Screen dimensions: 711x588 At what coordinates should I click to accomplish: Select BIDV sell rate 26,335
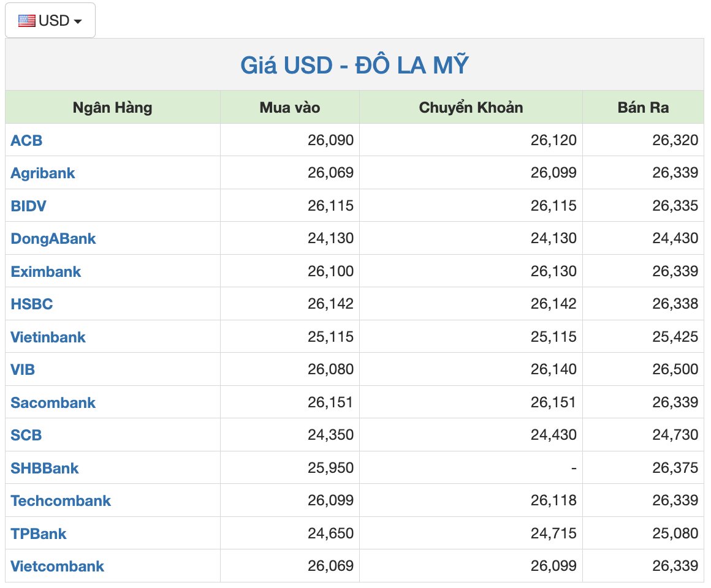[675, 206]
